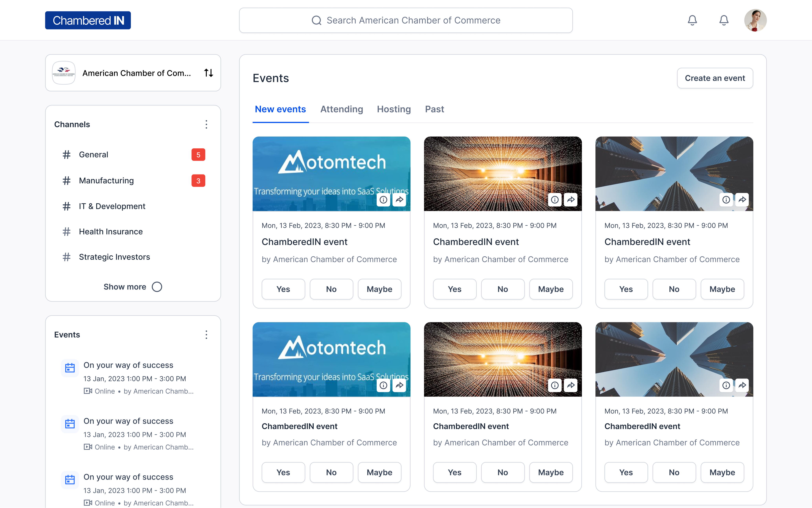Image resolution: width=812 pixels, height=508 pixels.
Task: Click ChamberedIN event title on top-row skyscrapers card
Action: (647, 242)
